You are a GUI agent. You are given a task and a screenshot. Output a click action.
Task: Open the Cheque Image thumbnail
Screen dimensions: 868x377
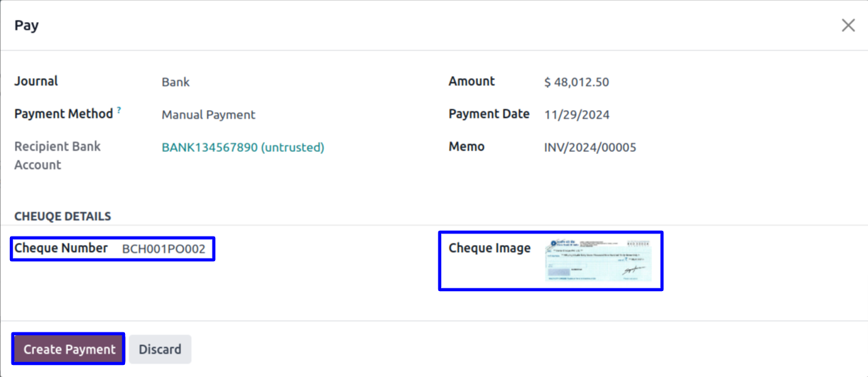pyautogui.click(x=598, y=260)
